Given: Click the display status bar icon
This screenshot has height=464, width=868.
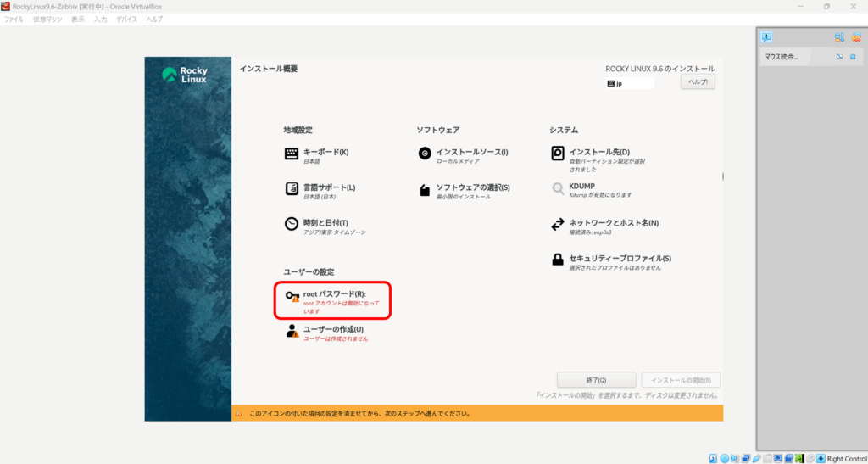Looking at the screenshot, I should [x=778, y=458].
